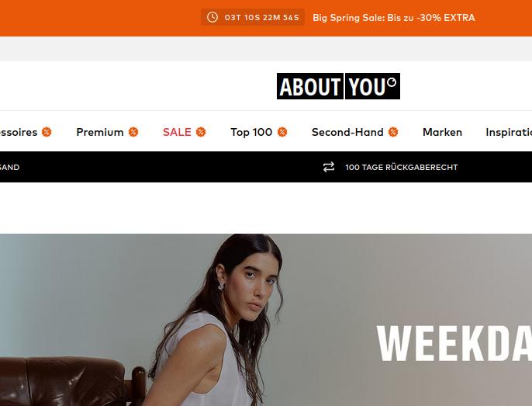The height and width of the screenshot is (406, 532).
Task: Click the percent badge next to Accessoires
Action: (x=47, y=132)
